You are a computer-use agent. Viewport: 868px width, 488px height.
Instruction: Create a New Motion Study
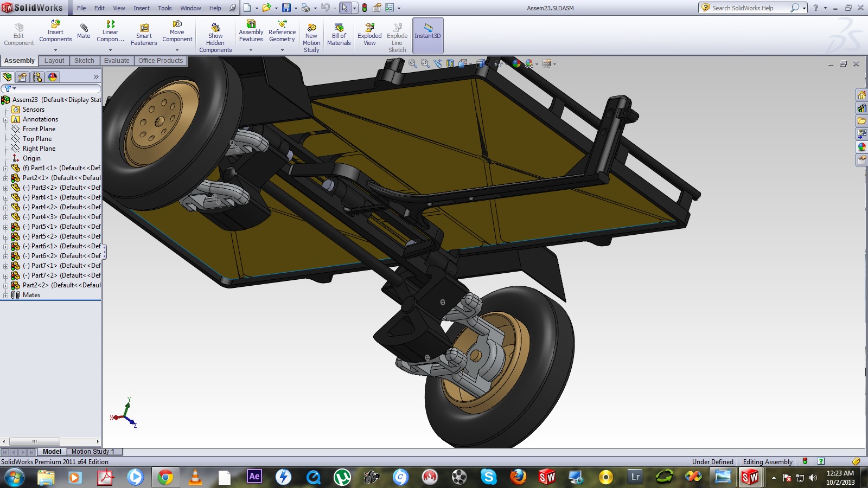click(x=311, y=38)
